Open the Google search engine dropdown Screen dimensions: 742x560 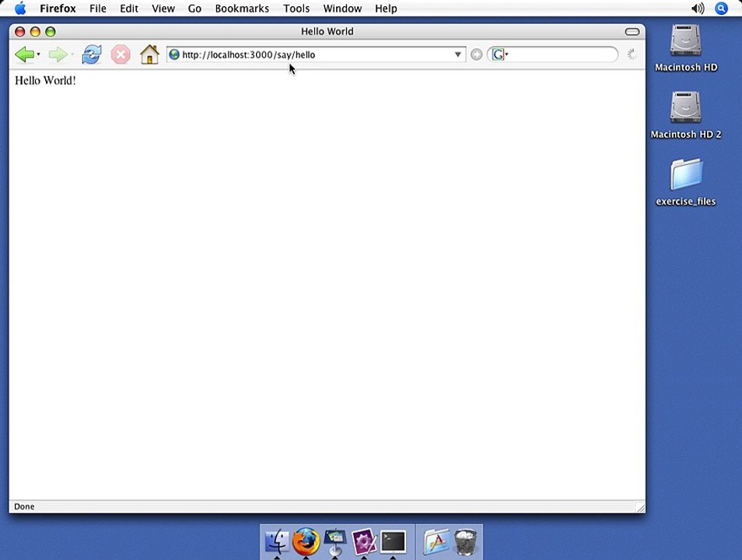point(499,54)
